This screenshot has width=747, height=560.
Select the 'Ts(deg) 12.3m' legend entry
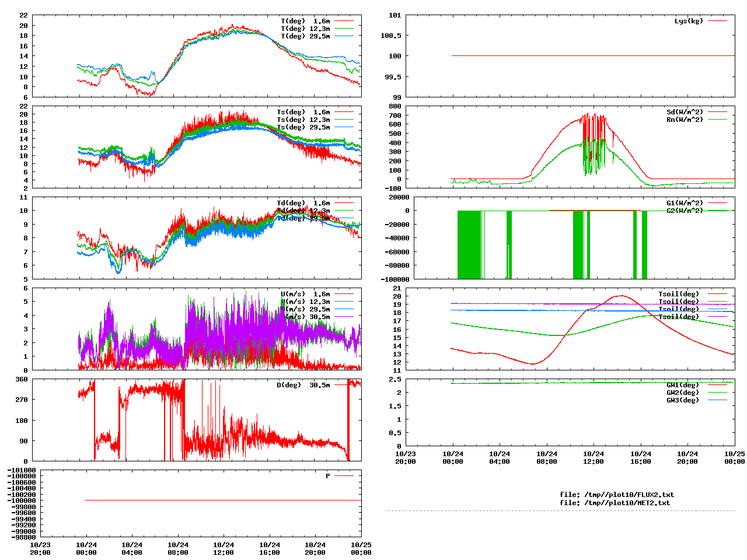point(303,120)
